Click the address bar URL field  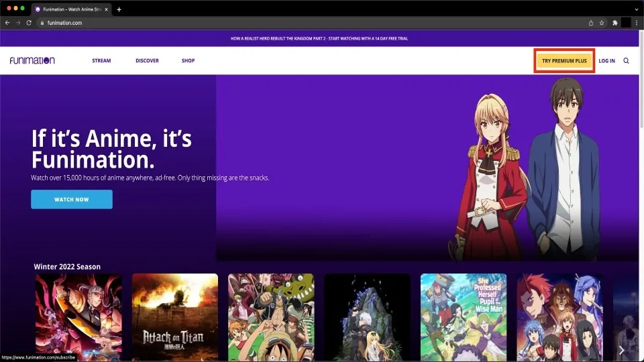[312, 23]
